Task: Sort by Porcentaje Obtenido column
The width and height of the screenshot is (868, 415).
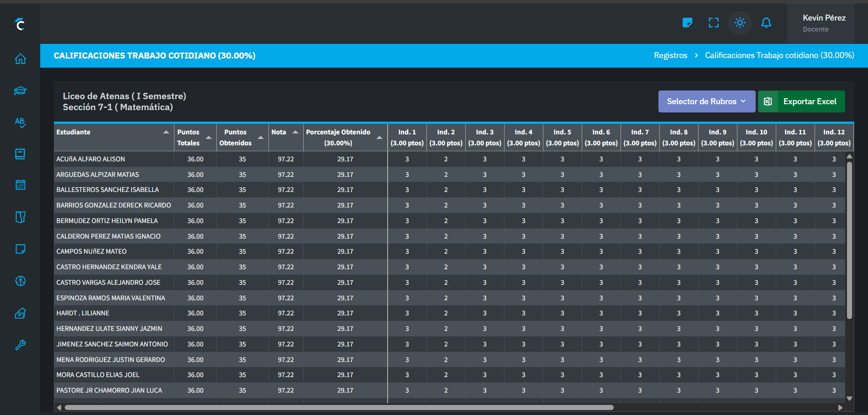Action: pos(379,137)
